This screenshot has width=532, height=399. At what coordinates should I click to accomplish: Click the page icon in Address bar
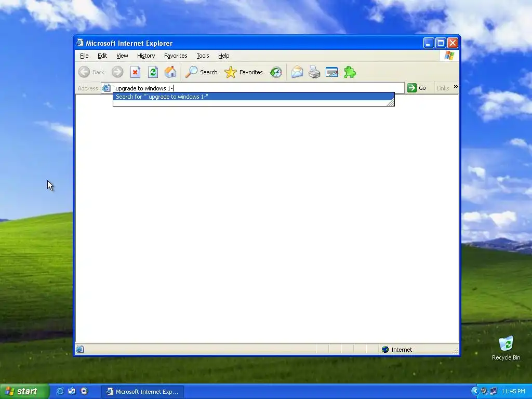click(106, 88)
